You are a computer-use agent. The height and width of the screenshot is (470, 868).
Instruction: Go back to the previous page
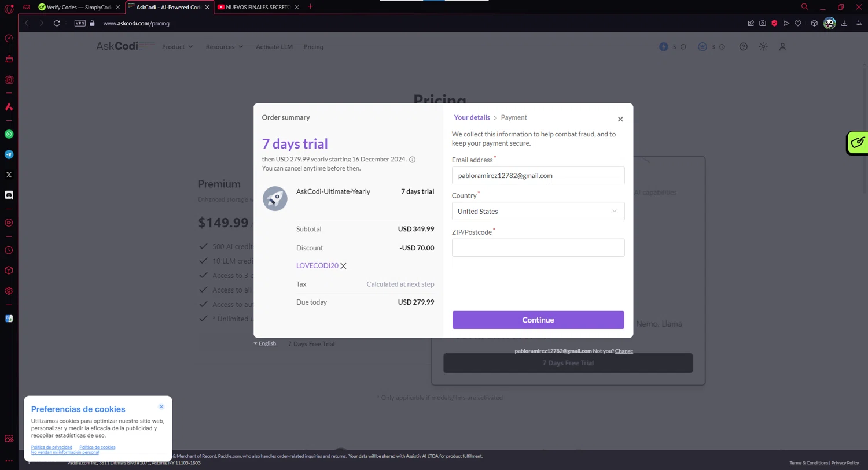click(x=27, y=23)
